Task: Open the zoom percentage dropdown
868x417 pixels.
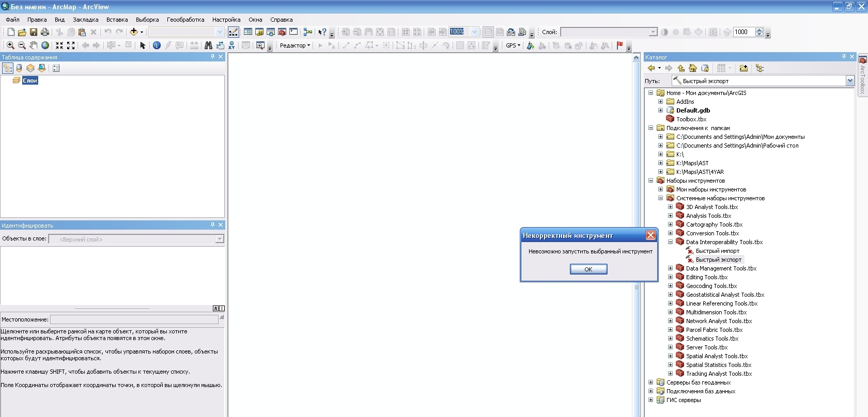Action: pos(475,32)
